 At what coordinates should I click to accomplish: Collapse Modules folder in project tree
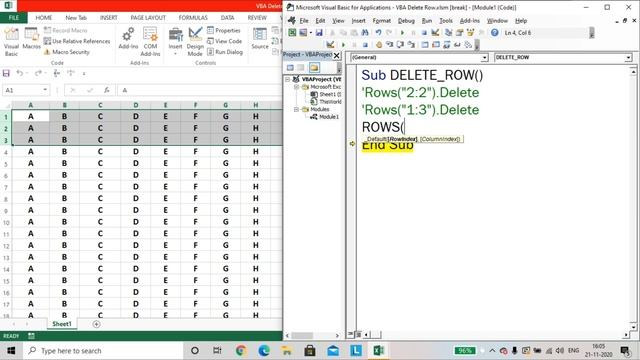coord(297,109)
